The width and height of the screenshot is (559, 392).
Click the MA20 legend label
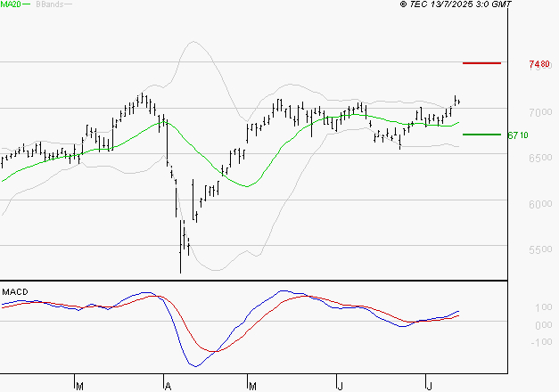pyautogui.click(x=9, y=4)
